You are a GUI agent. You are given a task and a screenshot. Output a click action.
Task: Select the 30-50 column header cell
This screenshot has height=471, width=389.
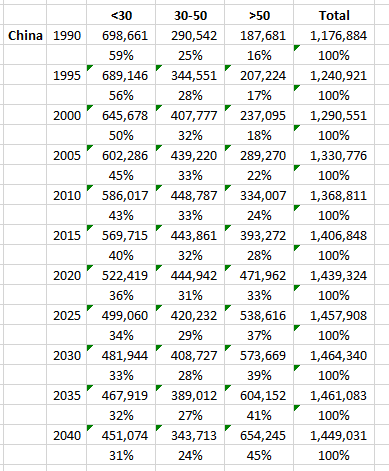[190, 15]
